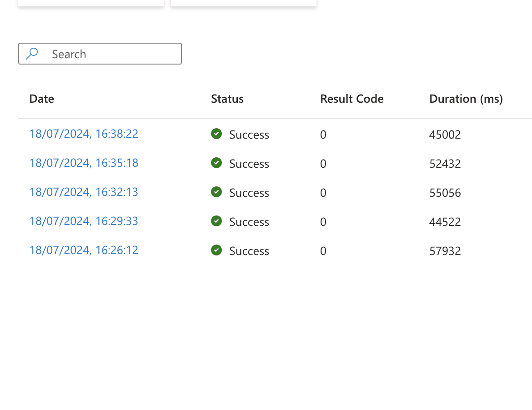
Task: Click green success icon for 16:32:13 run
Action: (216, 192)
